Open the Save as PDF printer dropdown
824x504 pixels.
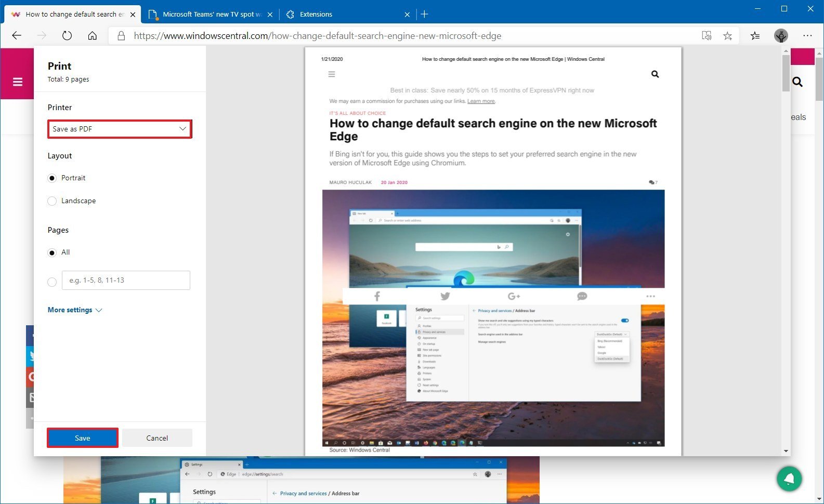point(120,129)
